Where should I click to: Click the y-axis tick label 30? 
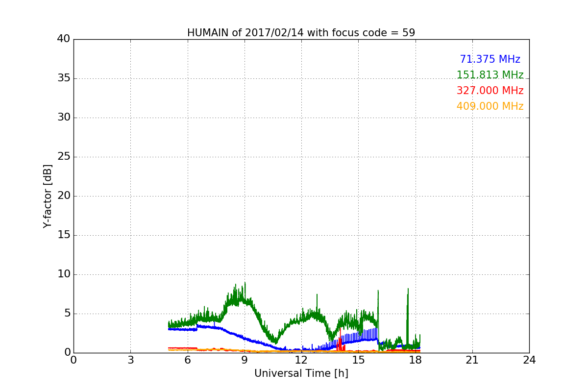(x=64, y=118)
